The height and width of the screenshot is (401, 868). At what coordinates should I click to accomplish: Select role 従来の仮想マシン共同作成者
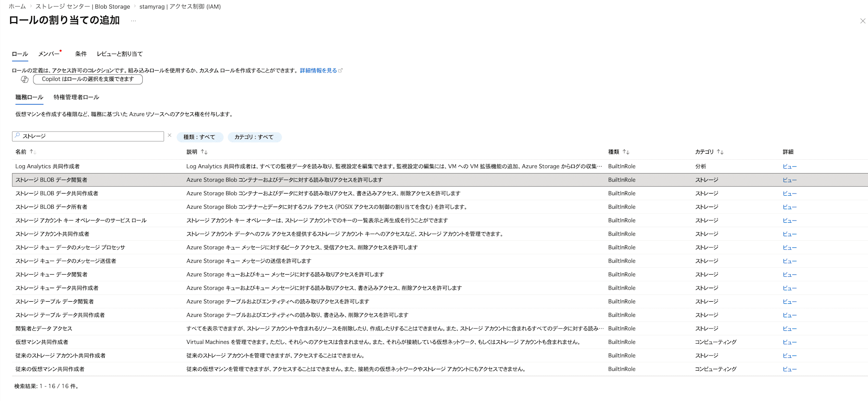50,369
